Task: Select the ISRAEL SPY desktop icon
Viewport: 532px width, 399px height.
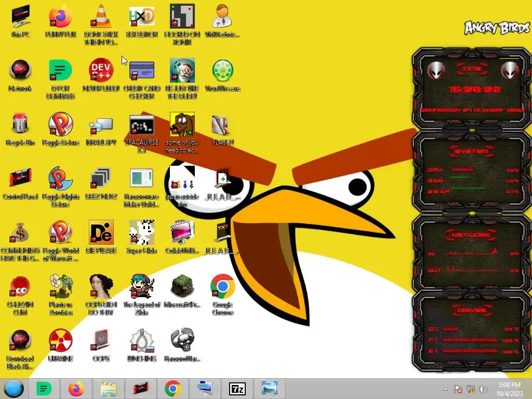Action: tap(101, 129)
